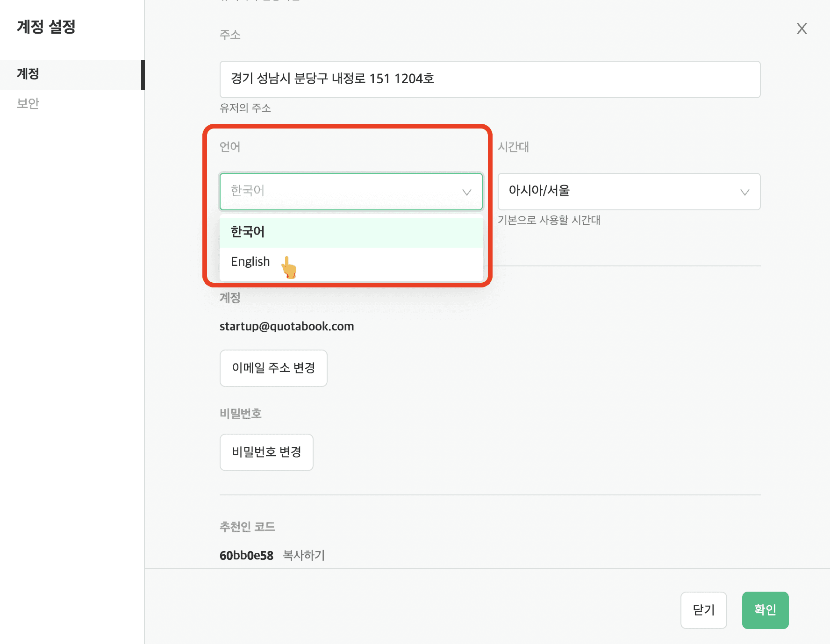Click the 닫기 button
This screenshot has height=644, width=830.
coord(703,610)
